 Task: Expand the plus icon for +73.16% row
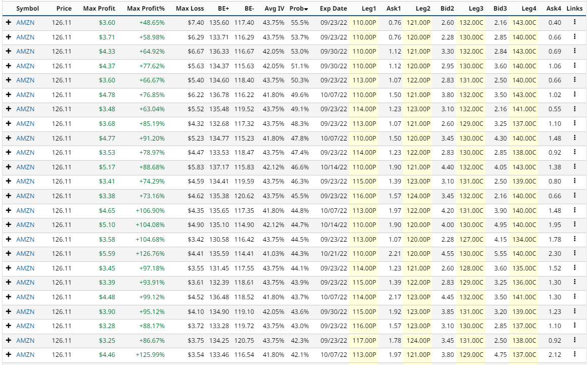[9, 196]
